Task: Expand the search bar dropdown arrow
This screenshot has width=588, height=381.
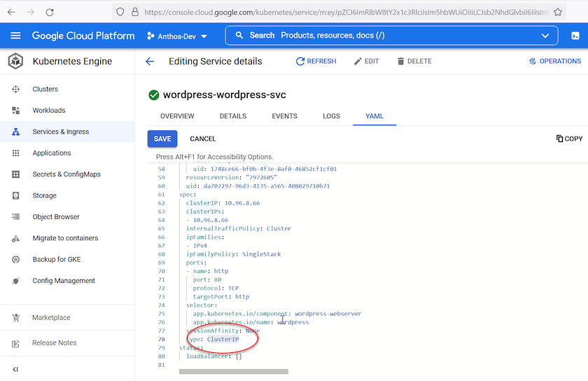Action: 545,36
